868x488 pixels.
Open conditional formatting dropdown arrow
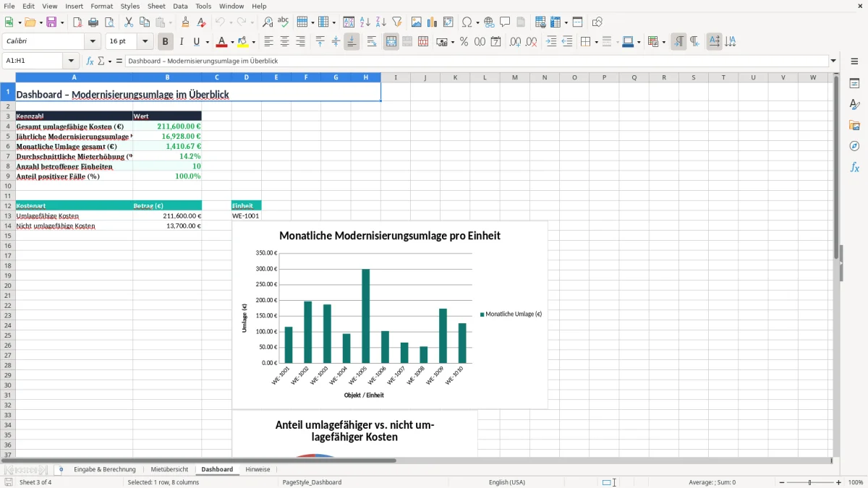(x=663, y=42)
